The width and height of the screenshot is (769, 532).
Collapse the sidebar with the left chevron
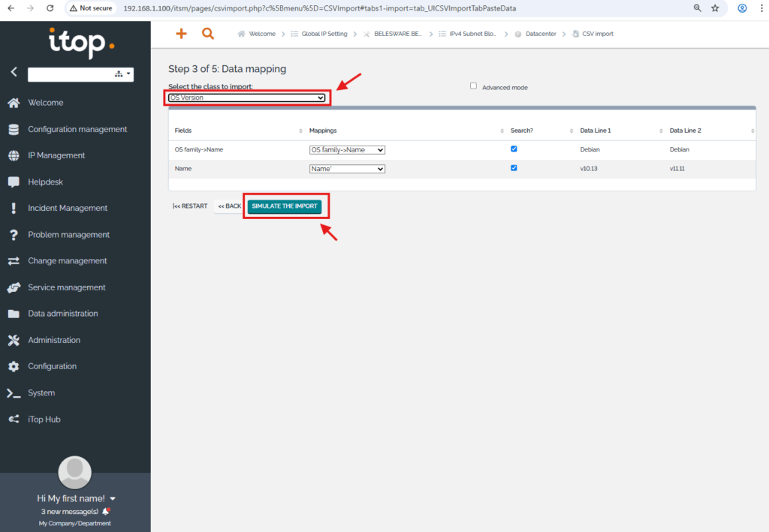click(14, 73)
